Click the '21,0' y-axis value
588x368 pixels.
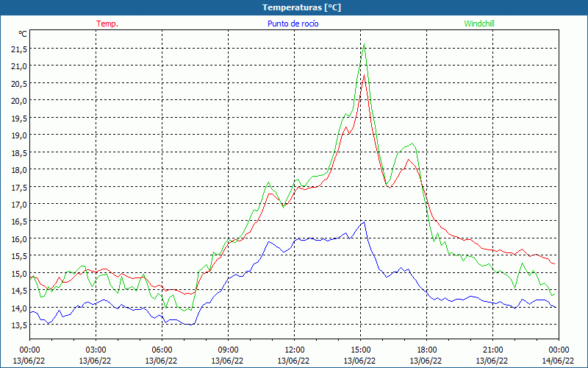(19, 66)
